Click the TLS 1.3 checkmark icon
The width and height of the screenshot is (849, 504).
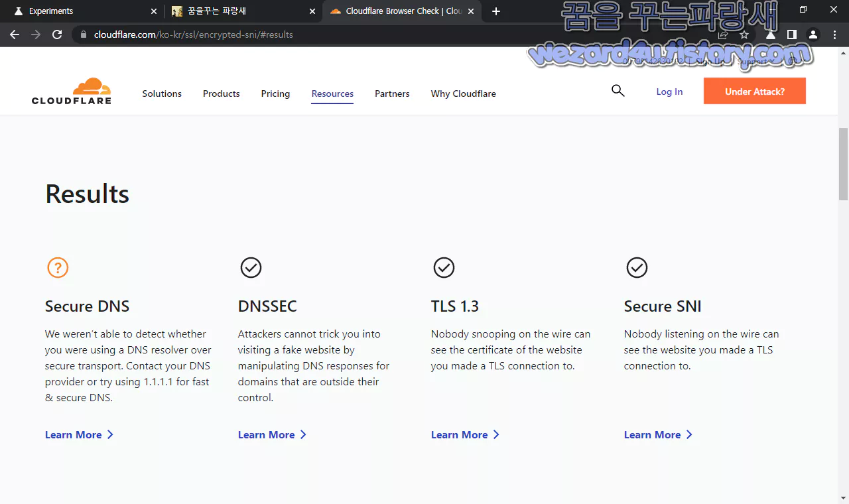click(x=444, y=268)
